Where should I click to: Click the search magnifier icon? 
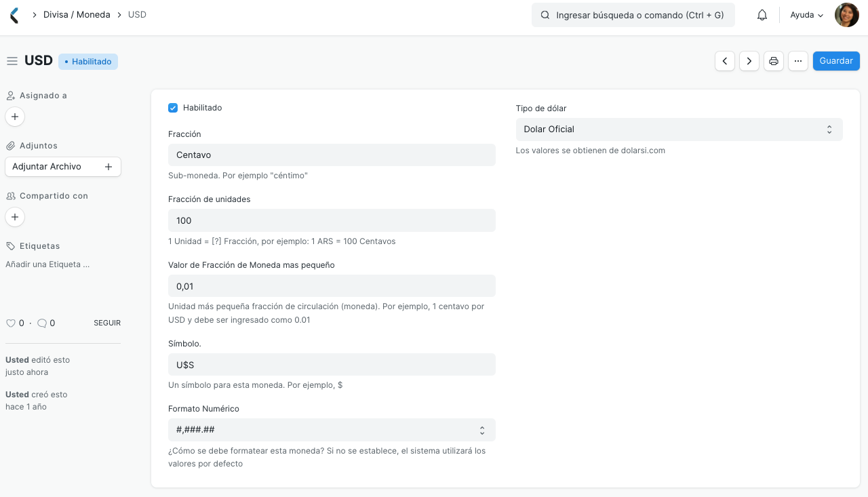point(545,15)
